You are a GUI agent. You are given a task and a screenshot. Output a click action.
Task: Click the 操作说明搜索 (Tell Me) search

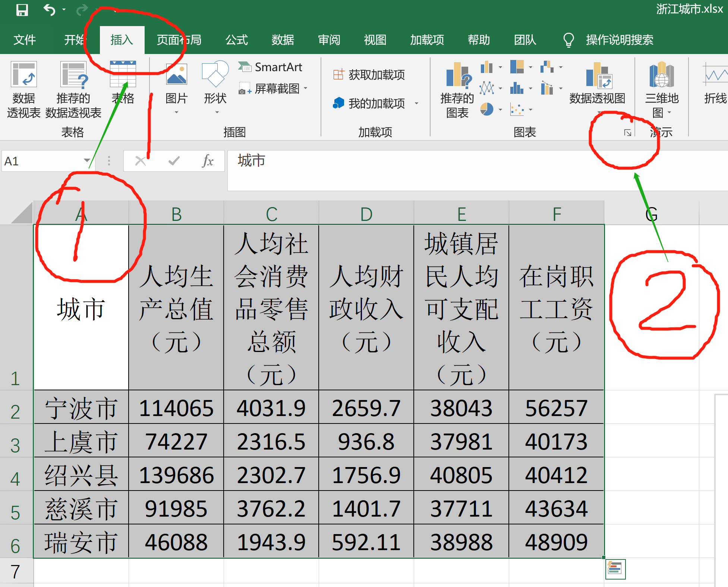pyautogui.click(x=619, y=40)
